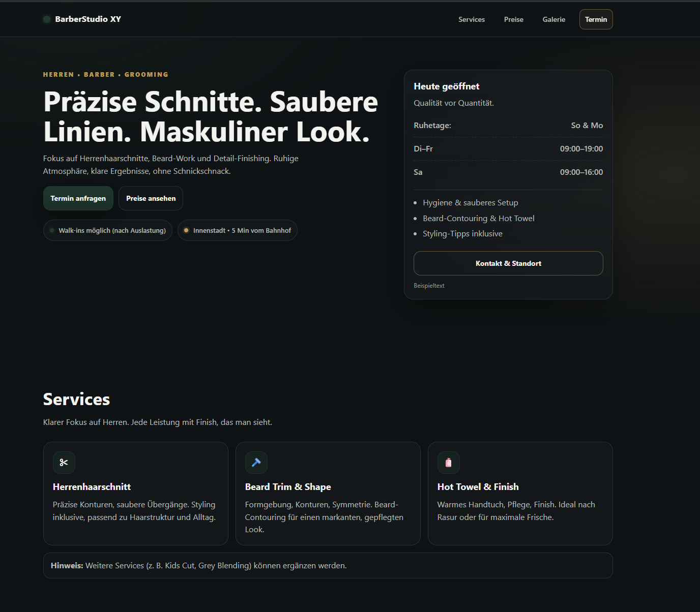The image size is (700, 612).
Task: Open the Preise navigation link
Action: click(x=513, y=19)
